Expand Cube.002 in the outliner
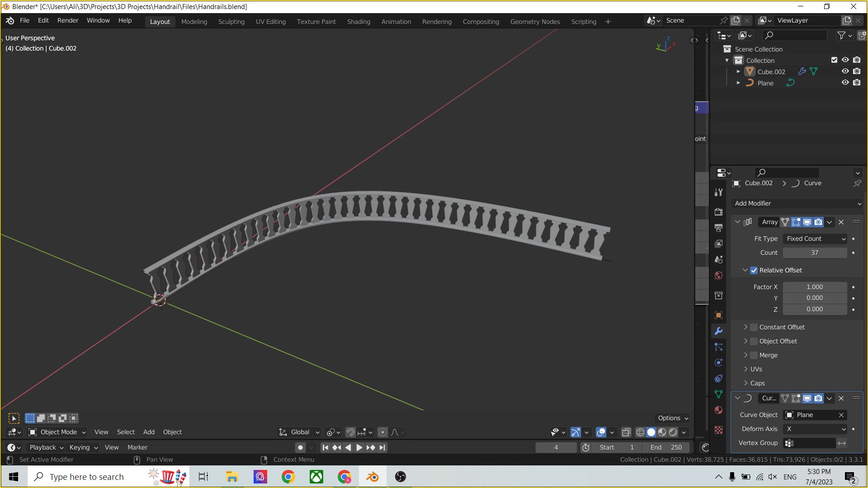 (738, 71)
